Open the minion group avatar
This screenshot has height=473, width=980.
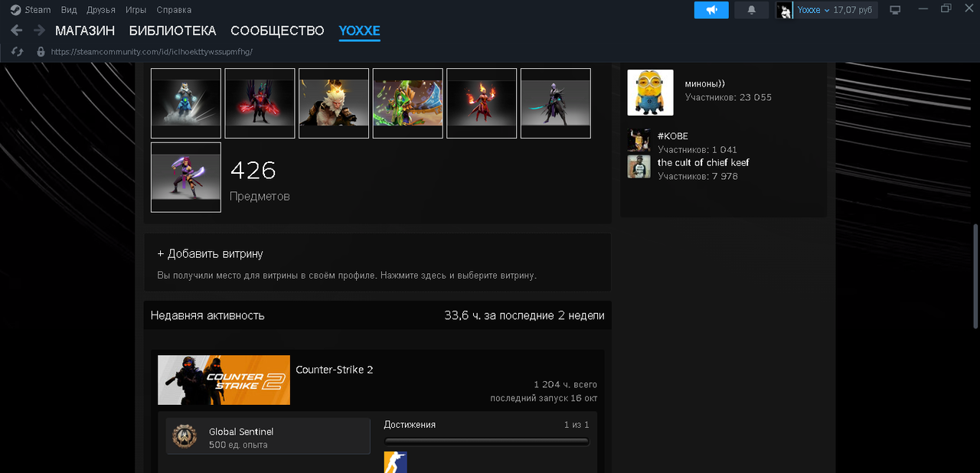tap(650, 93)
